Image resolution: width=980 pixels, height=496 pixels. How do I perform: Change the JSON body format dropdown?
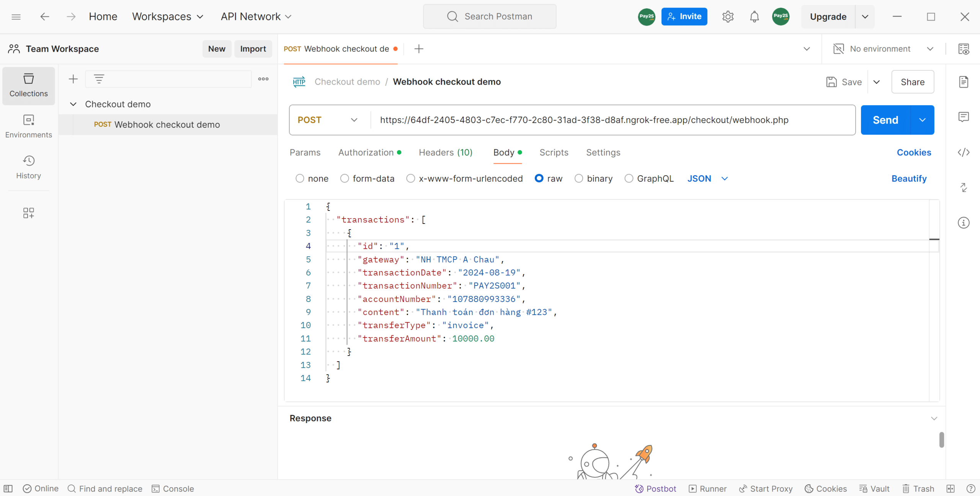tap(707, 179)
